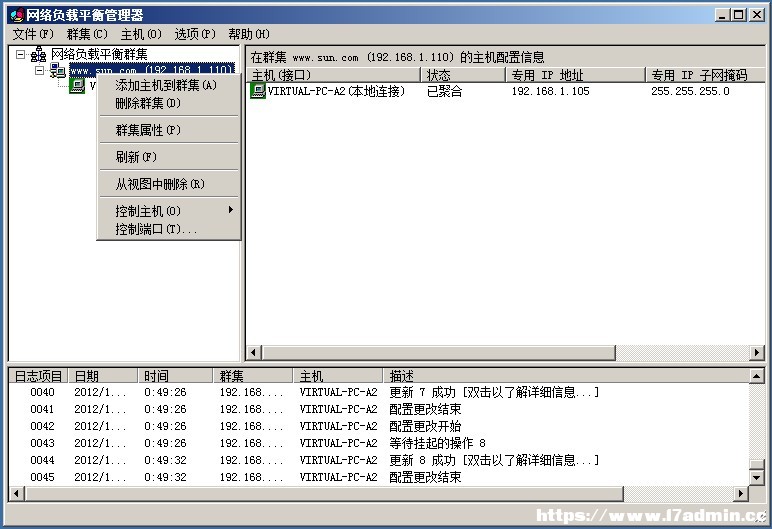Screen dimensions: 772x529
Task: Open the 控制主机 submenu arrow
Action: tap(230, 210)
